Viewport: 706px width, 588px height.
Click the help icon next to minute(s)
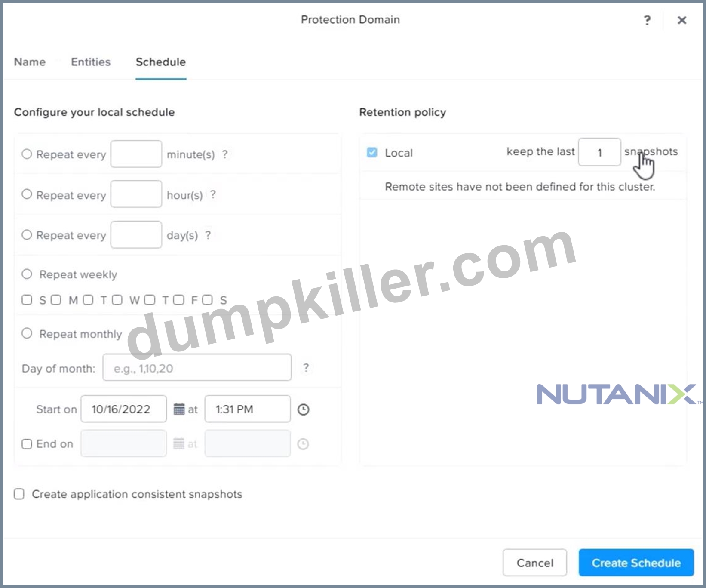tap(224, 154)
